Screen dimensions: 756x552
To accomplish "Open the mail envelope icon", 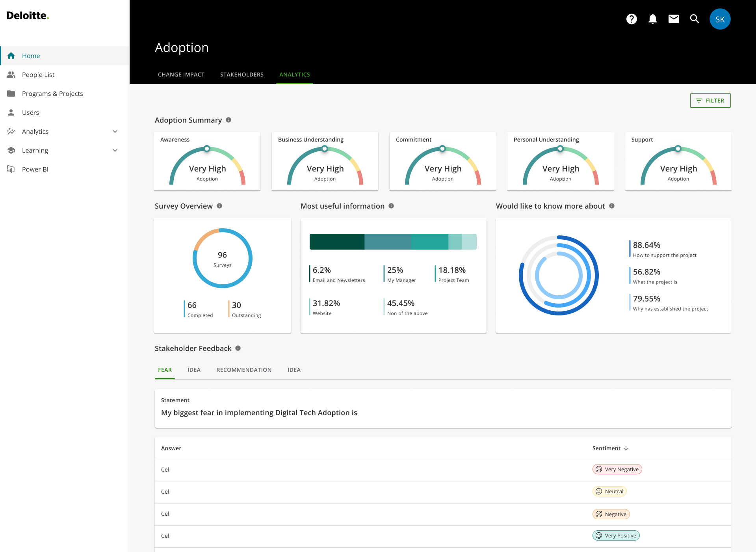I will click(674, 19).
